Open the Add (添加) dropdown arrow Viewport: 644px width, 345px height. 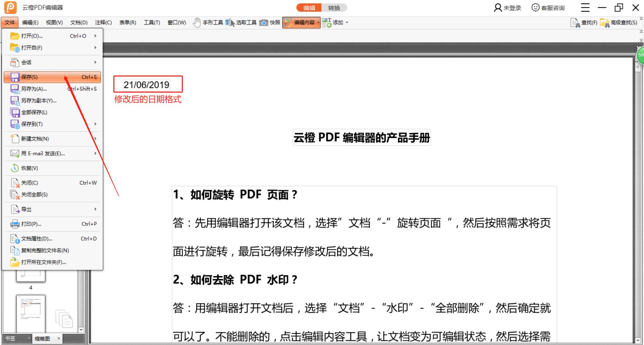coord(347,22)
